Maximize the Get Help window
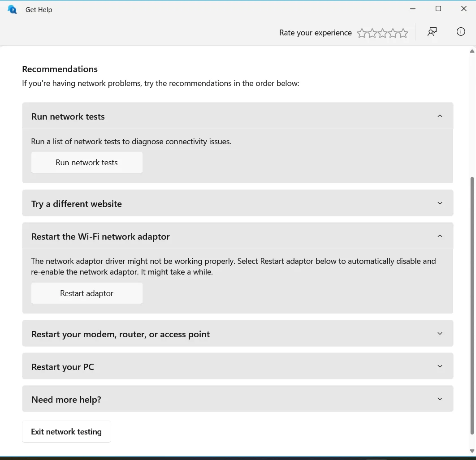Viewport: 476px width, 460px height. [x=438, y=9]
